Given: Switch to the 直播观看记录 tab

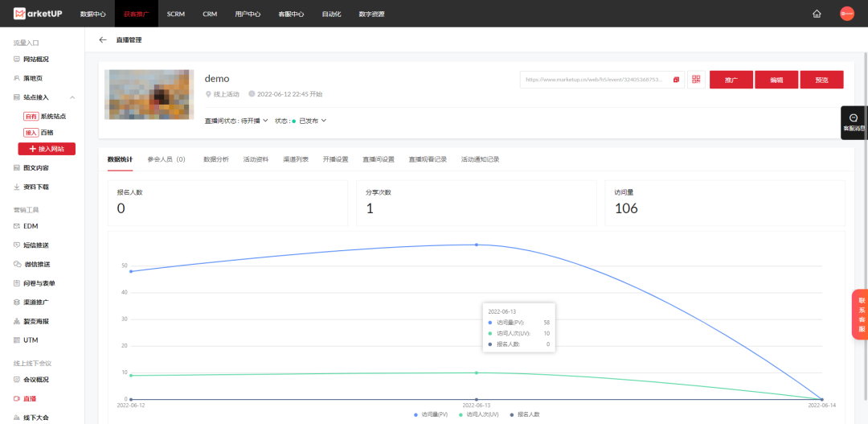Looking at the screenshot, I should 428,159.
